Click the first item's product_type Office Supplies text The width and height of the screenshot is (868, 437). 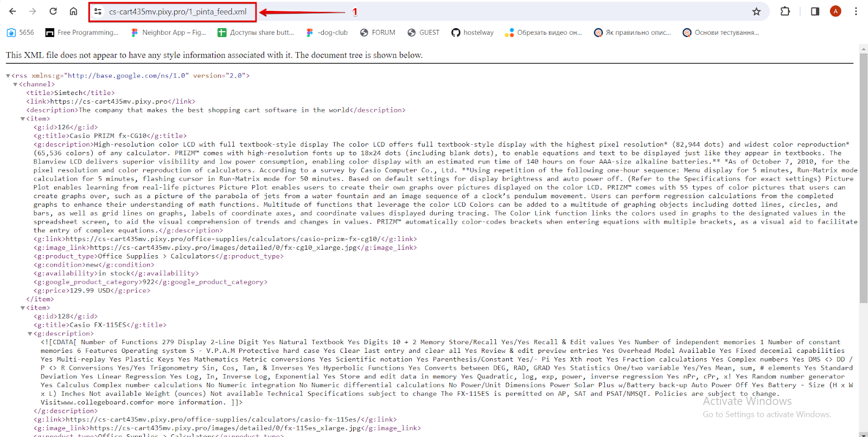156,256
